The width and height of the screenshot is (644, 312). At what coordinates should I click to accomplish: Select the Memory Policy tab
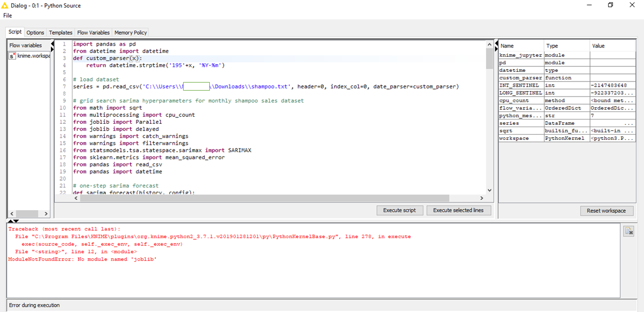[130, 33]
